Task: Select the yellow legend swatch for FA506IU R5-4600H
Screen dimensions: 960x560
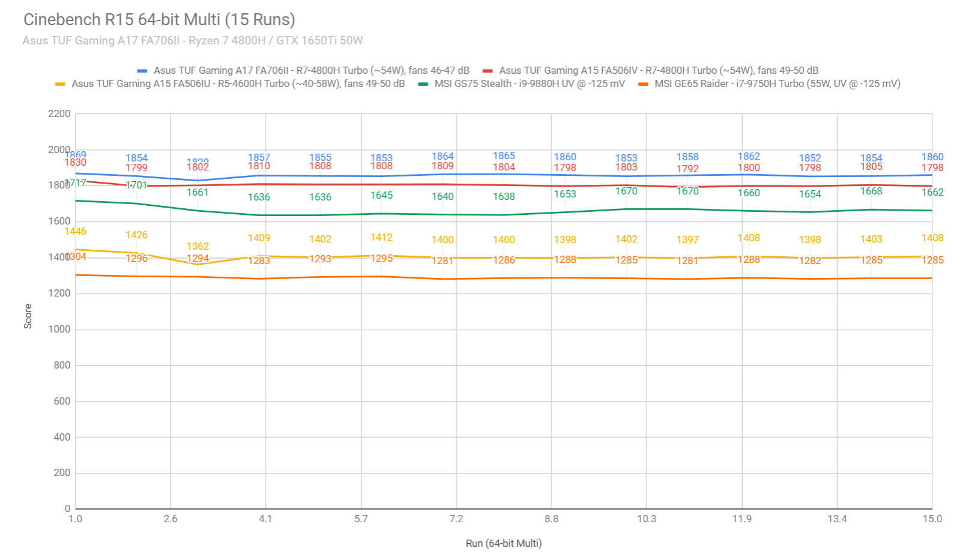Action: pyautogui.click(x=60, y=84)
